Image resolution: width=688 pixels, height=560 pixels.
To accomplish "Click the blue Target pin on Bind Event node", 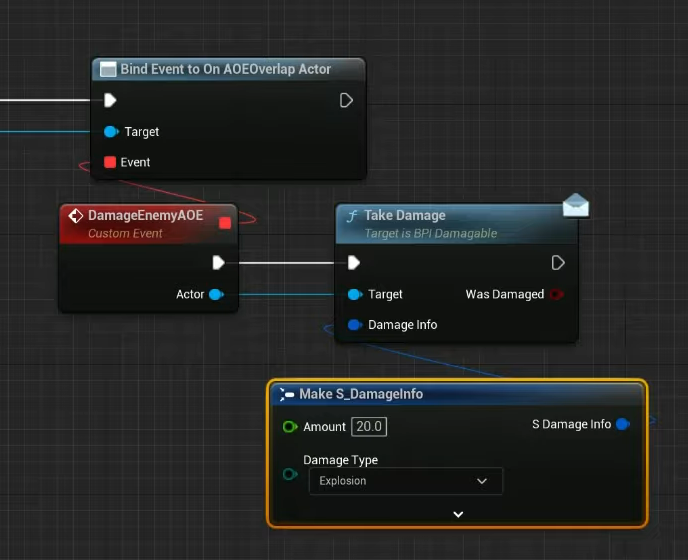I will point(111,132).
